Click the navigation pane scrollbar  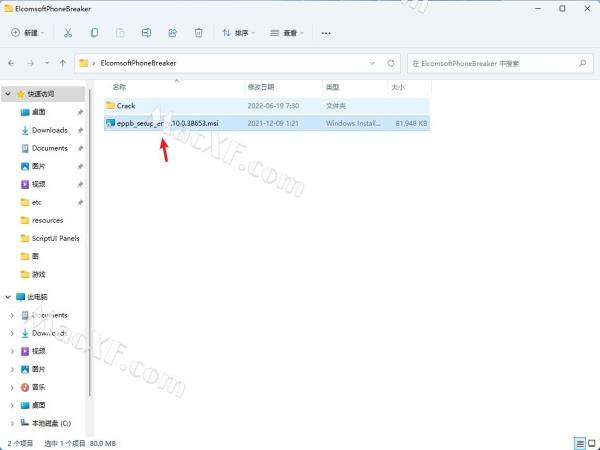tap(90, 243)
